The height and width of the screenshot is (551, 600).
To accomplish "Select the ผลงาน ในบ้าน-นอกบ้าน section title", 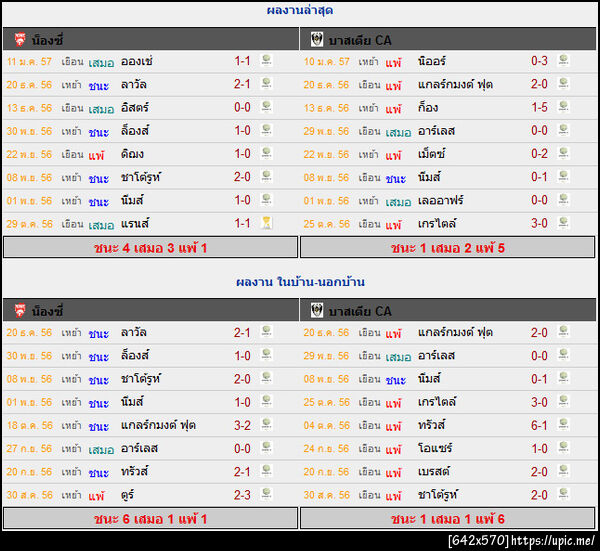I will (x=300, y=282).
